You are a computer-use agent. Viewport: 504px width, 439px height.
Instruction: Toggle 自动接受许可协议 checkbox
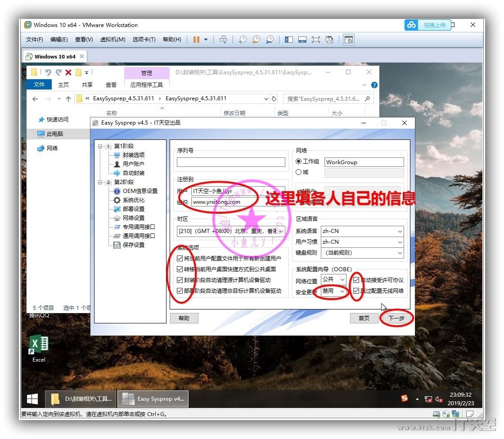356,280
